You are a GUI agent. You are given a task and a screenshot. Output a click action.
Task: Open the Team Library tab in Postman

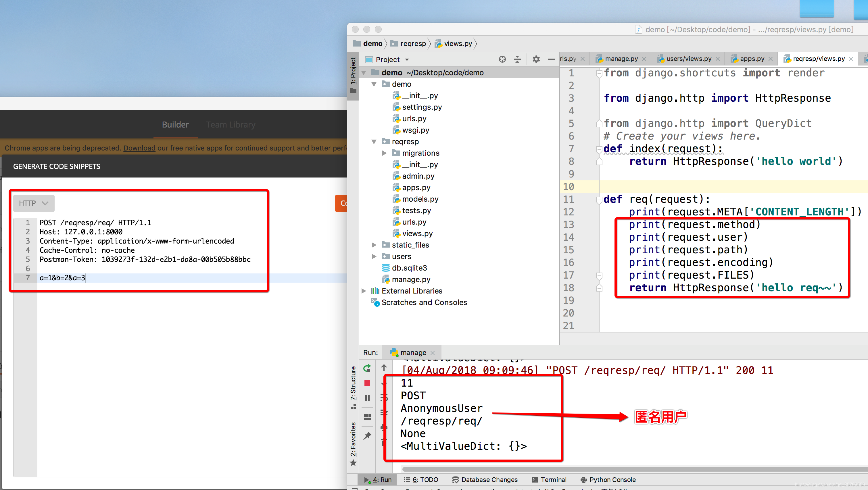pos(231,125)
